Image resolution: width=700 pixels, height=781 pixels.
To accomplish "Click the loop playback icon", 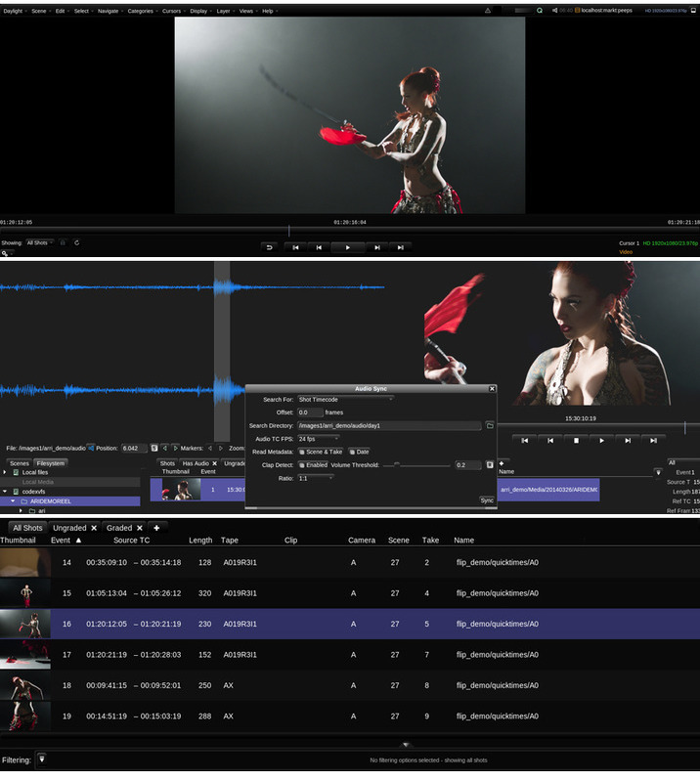I will point(269,247).
